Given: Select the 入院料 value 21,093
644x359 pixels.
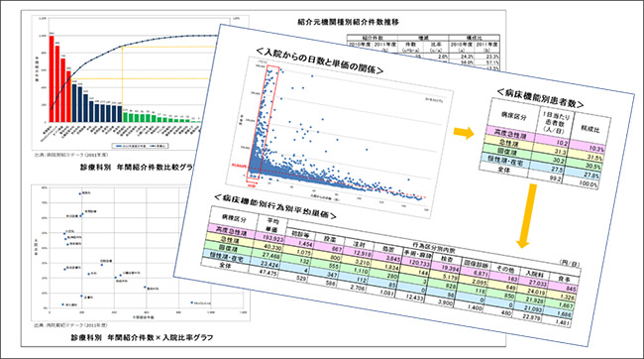Looking at the screenshot, I should click(x=532, y=308).
